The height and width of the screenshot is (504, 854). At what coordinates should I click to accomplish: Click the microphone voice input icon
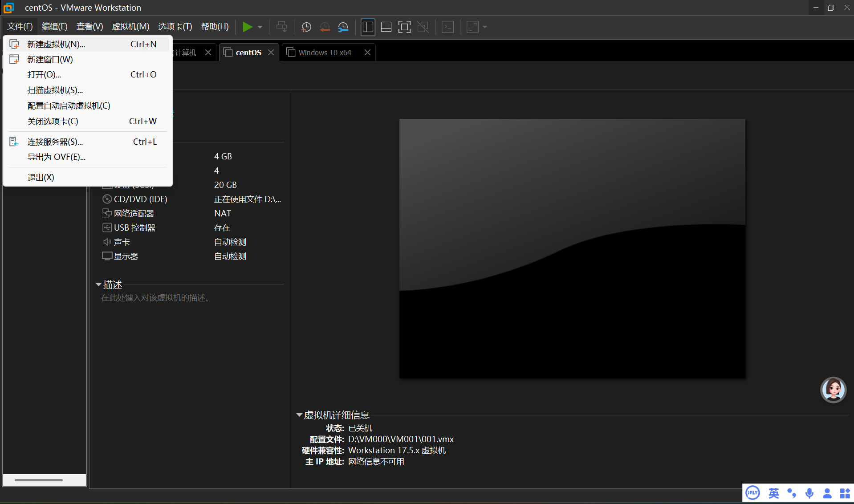click(809, 493)
